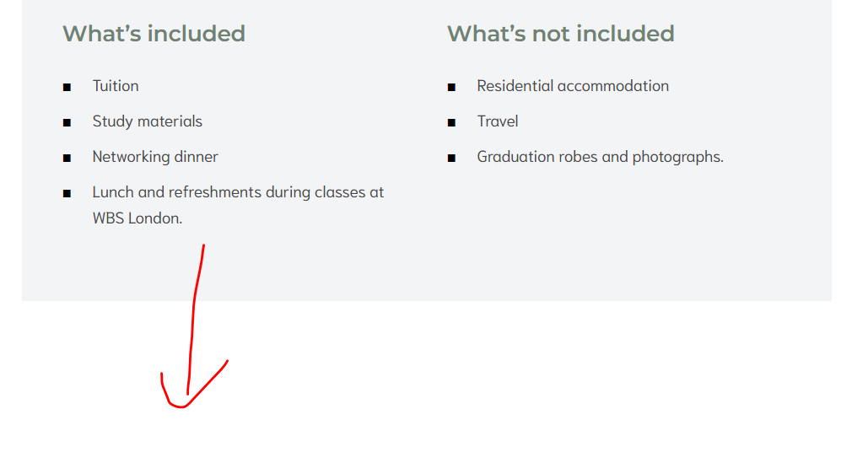Select the bullet marker next to Travel

tap(452, 122)
